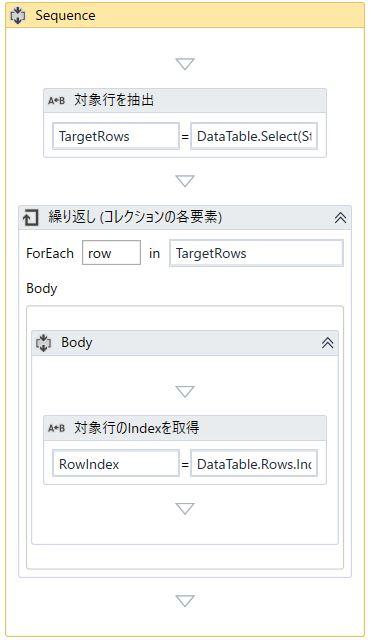Click the Sequence icon in the top header
Image resolution: width=369 pixels, height=640 pixels.
pos(18,16)
